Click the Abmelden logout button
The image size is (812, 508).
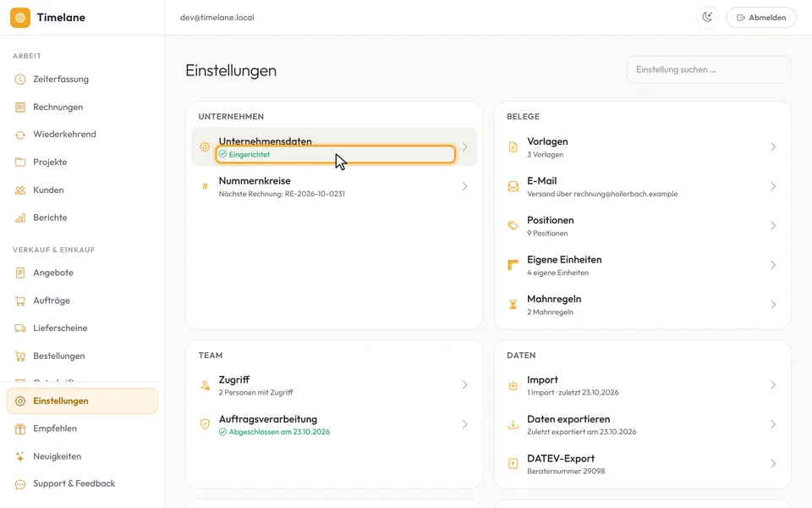pyautogui.click(x=761, y=17)
